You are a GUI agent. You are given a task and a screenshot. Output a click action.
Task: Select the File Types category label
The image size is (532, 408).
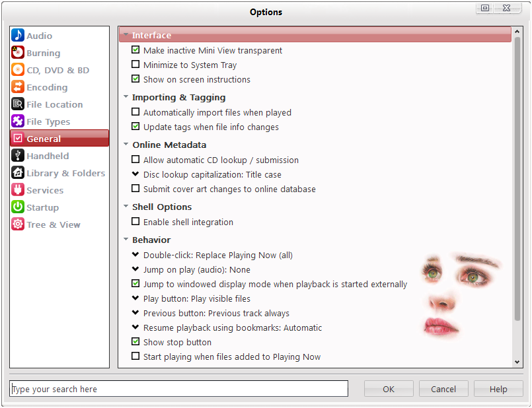[48, 121]
